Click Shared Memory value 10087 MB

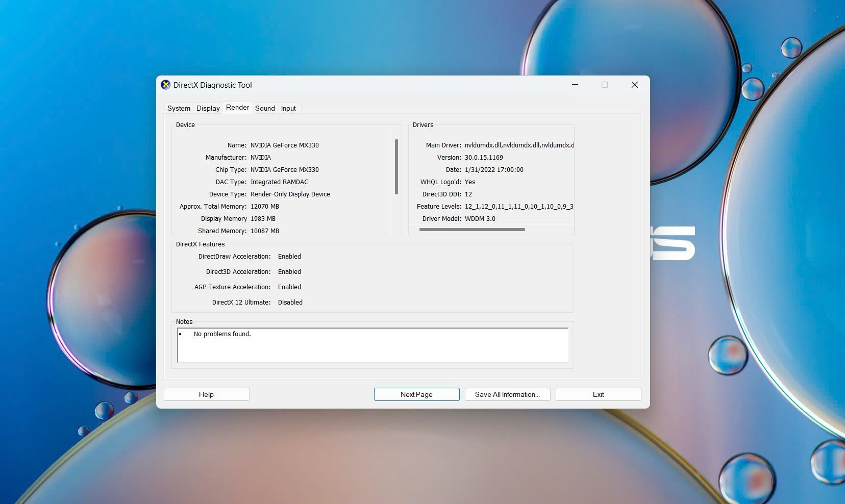click(265, 231)
